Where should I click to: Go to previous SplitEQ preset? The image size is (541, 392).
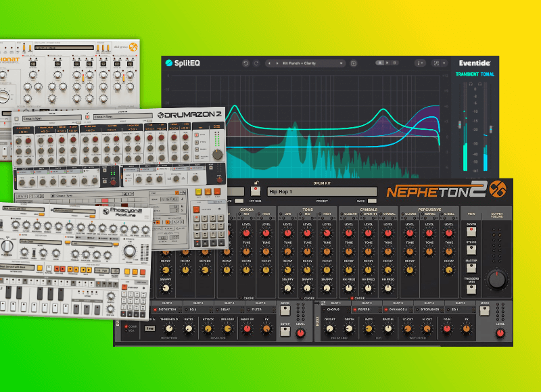(x=269, y=64)
